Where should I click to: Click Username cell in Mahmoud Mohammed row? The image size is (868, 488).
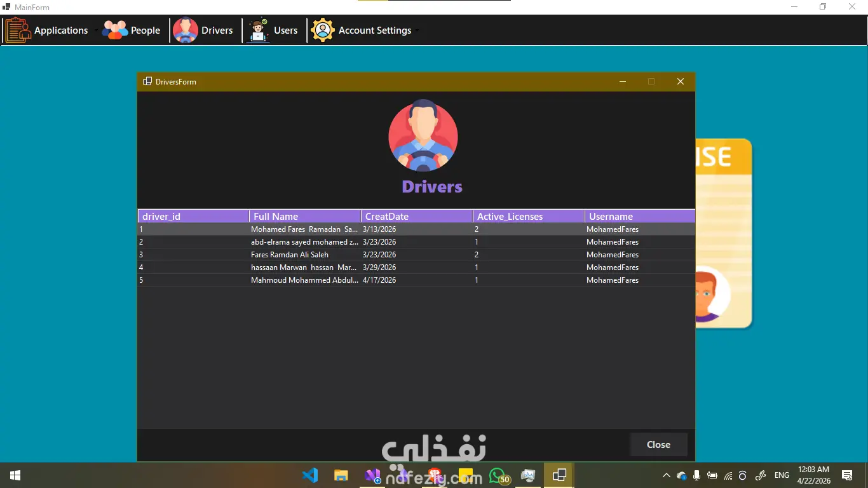[640, 280]
